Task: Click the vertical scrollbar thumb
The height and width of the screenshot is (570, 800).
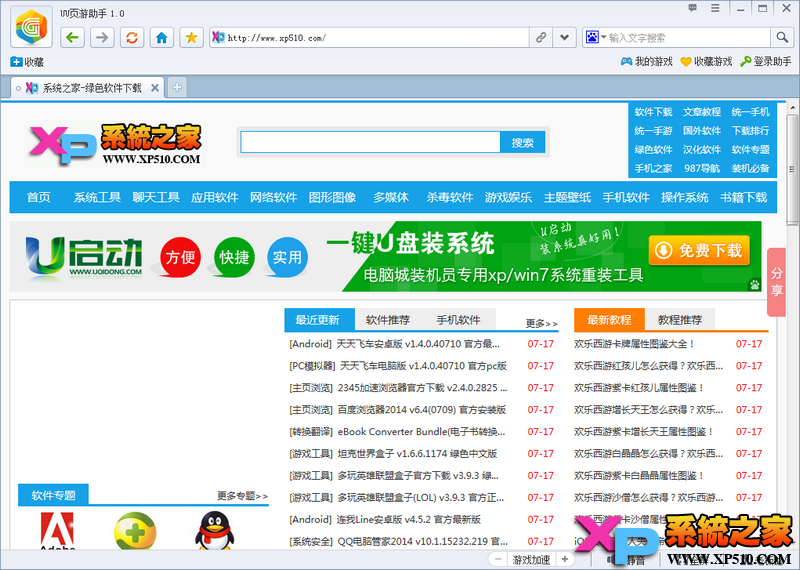Action: click(792, 169)
